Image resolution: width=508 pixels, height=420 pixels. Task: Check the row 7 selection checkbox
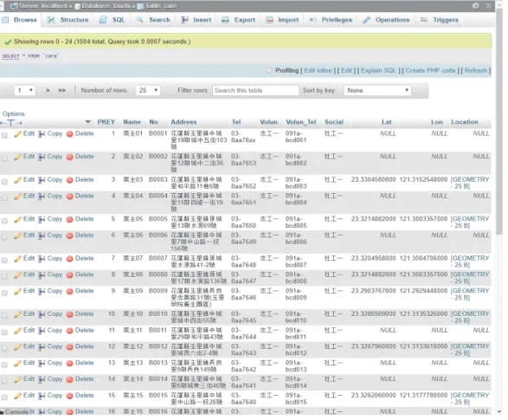coord(4,261)
